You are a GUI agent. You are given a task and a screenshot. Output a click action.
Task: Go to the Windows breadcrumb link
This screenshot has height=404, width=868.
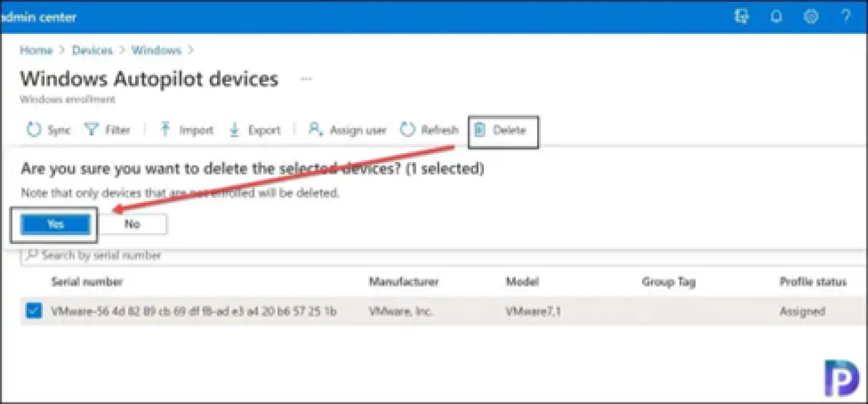[x=156, y=50]
